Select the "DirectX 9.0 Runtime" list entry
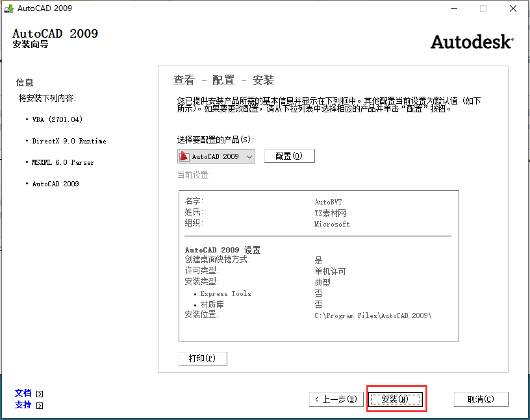The height and width of the screenshot is (420, 530). tap(69, 141)
